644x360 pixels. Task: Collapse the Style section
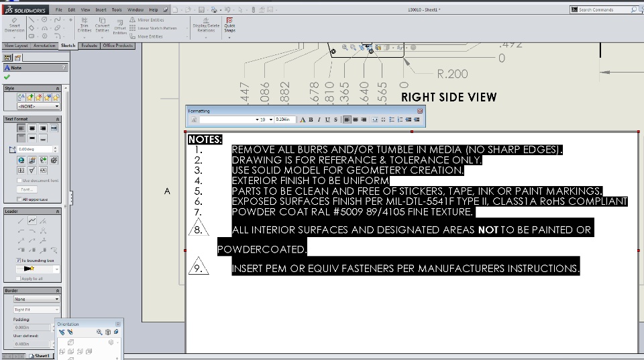click(x=58, y=89)
